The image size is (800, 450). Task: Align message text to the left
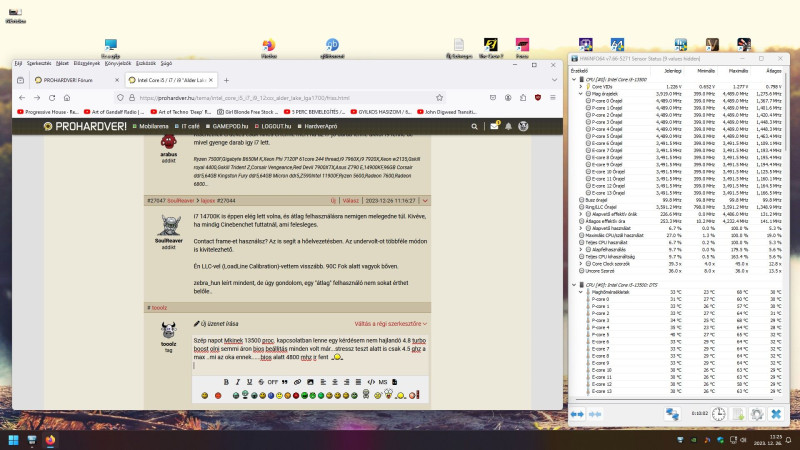coord(323,382)
